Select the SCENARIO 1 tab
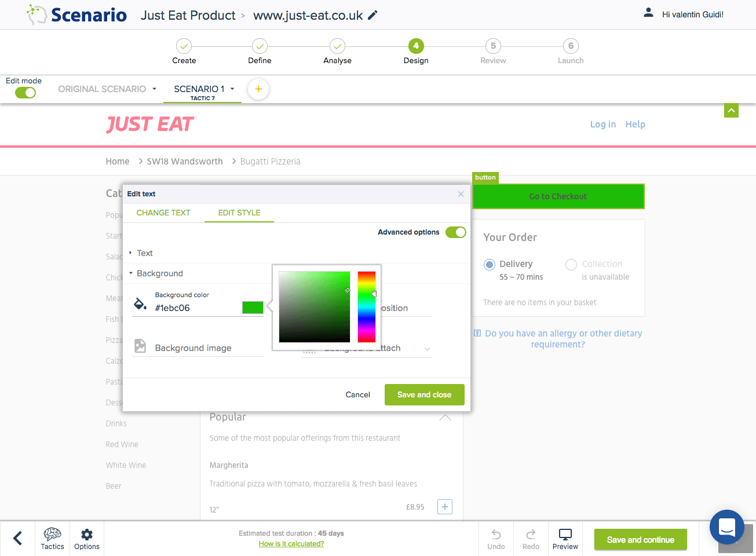This screenshot has width=756, height=556. click(199, 89)
